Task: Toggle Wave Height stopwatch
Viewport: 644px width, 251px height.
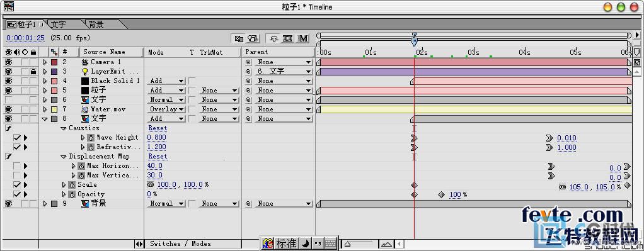Action: pyautogui.click(x=91, y=138)
